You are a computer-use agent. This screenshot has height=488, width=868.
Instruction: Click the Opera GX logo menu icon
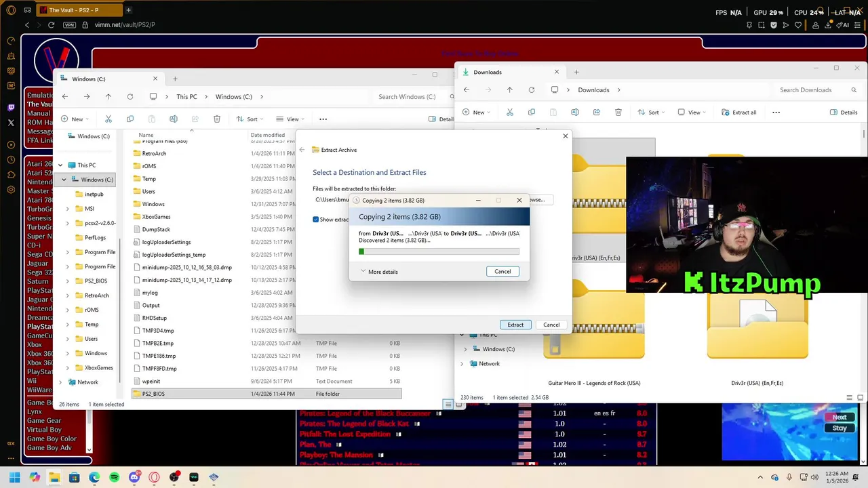[x=11, y=10]
